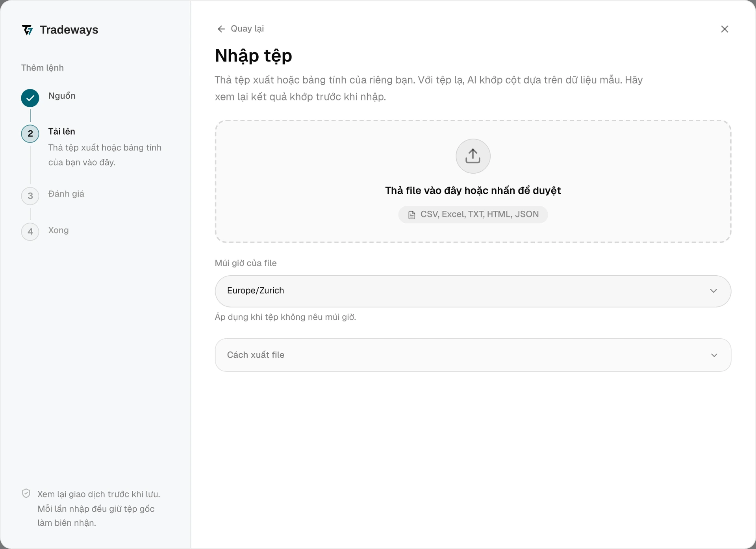Click the file icon beside CSV, Excel formats
Viewport: 756px width, 549px height.
tap(411, 215)
